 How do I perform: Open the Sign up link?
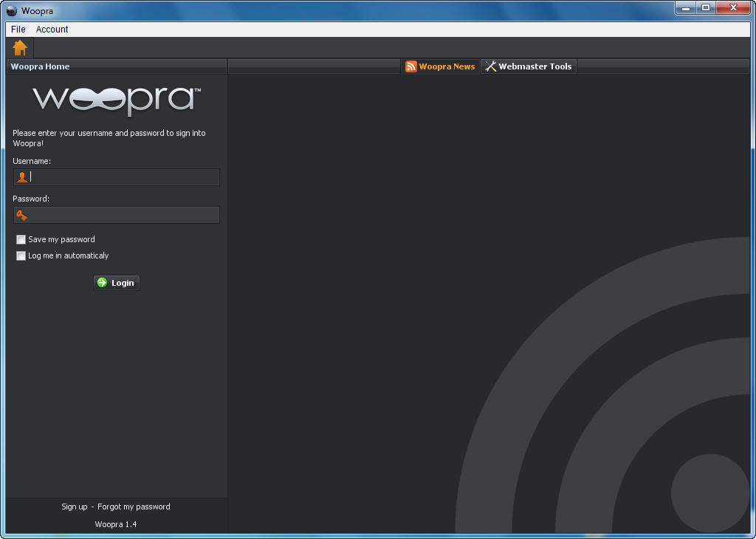point(75,507)
